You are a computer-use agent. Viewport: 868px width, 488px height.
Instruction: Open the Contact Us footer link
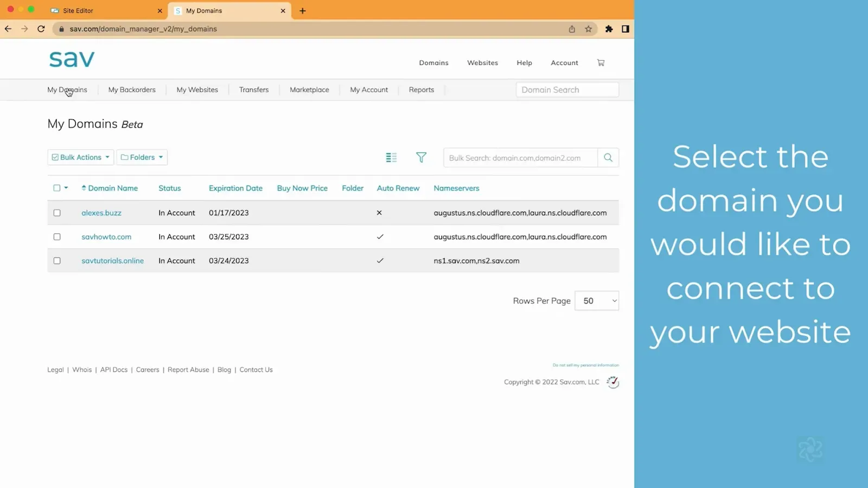(256, 370)
